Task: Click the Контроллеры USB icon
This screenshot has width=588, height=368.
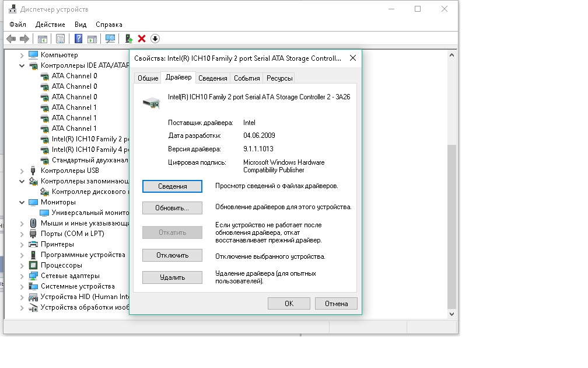Action: coord(33,171)
